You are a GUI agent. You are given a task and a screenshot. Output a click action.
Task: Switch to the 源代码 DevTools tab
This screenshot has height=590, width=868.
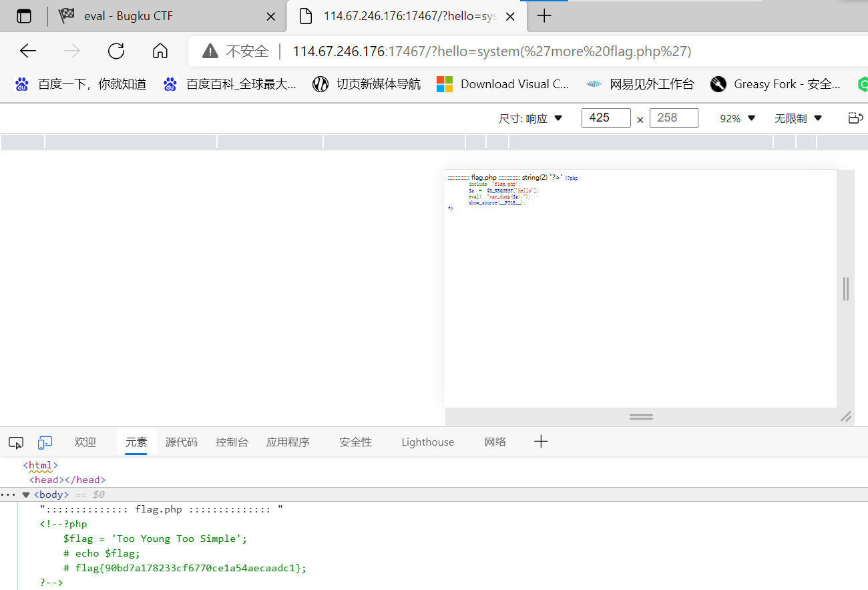[x=182, y=442]
